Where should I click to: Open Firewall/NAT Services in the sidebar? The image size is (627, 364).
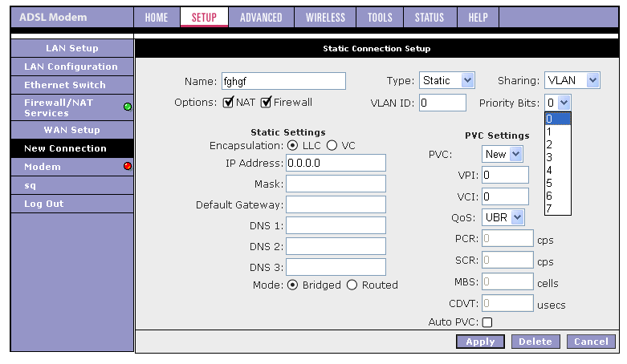pos(72,107)
